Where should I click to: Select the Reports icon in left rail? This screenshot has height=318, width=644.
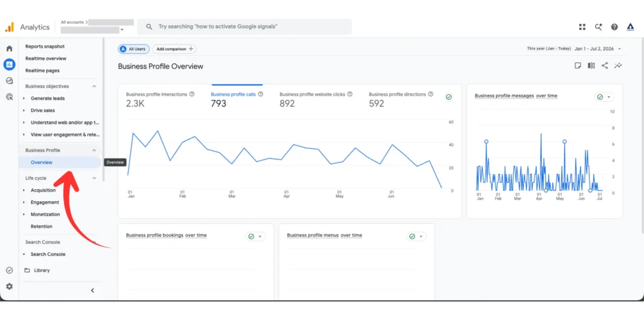tap(9, 65)
